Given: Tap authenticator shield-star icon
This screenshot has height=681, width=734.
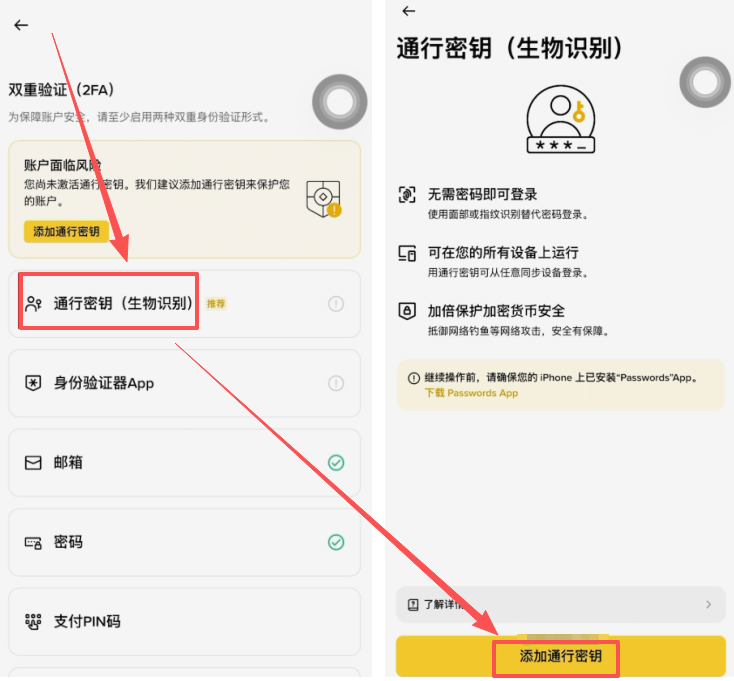Looking at the screenshot, I should pyautogui.click(x=33, y=383).
